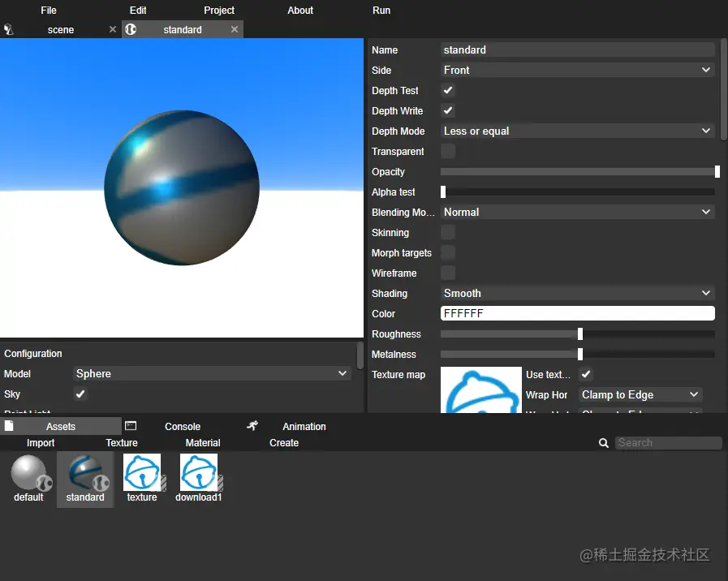The image size is (728, 581).
Task: Click the material properties panel scrollbar
Action: (x=724, y=89)
